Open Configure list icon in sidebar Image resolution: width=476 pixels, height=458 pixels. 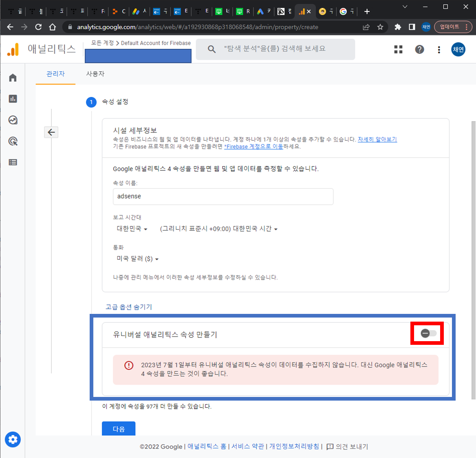[13, 162]
